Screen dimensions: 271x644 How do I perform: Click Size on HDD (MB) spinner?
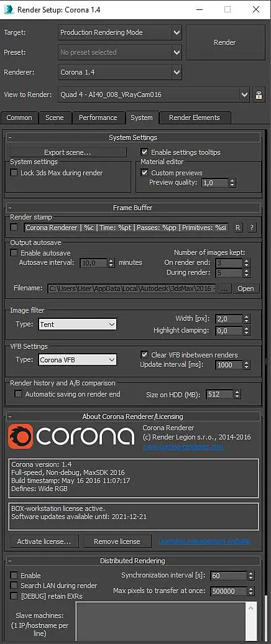click(237, 394)
